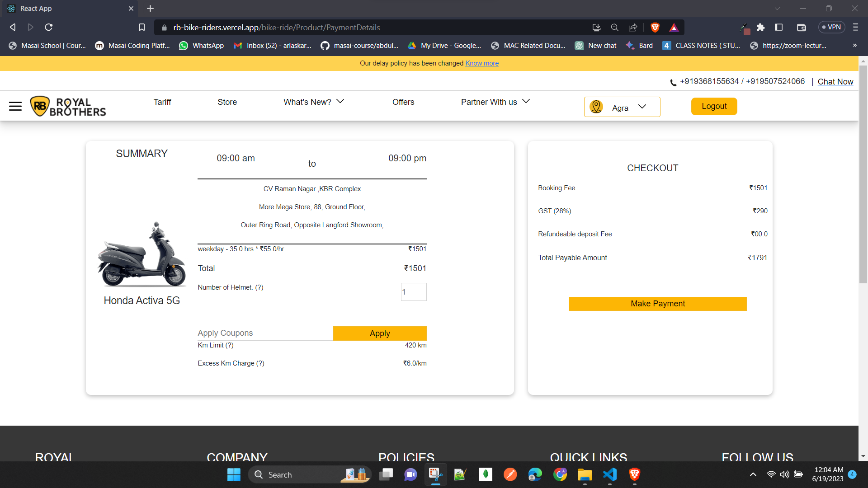Toggle the Brave VPN button
Image resolution: width=868 pixels, height=488 pixels.
(x=831, y=27)
